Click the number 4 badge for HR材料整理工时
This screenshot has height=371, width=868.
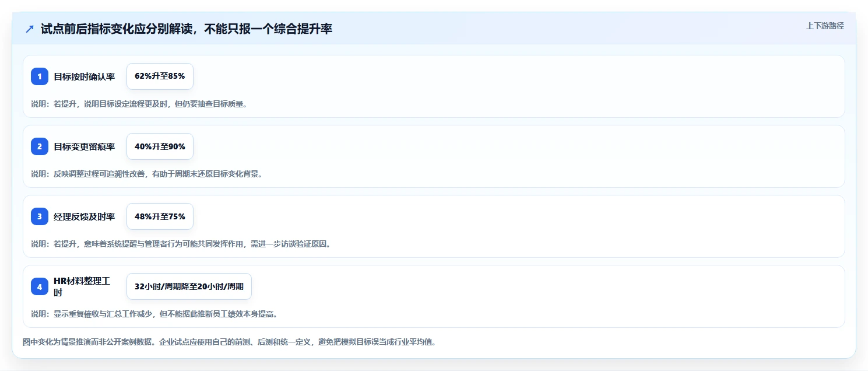40,286
